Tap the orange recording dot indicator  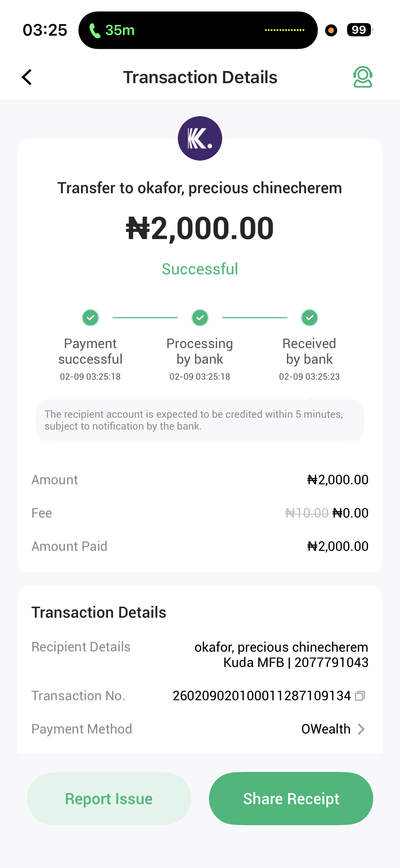[x=331, y=30]
